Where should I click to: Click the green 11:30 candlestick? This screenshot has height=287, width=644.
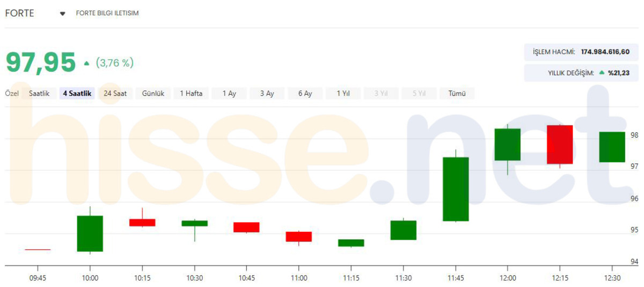coord(403,230)
